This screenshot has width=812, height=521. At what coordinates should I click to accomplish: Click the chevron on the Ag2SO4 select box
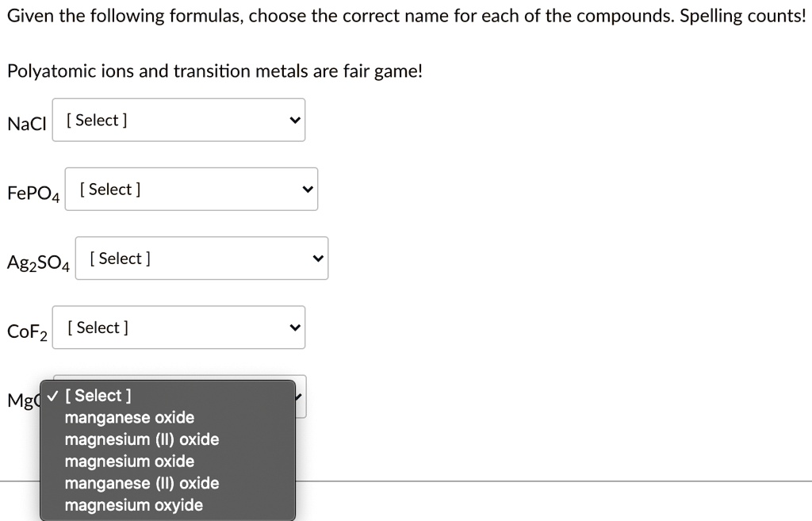pyautogui.click(x=317, y=258)
